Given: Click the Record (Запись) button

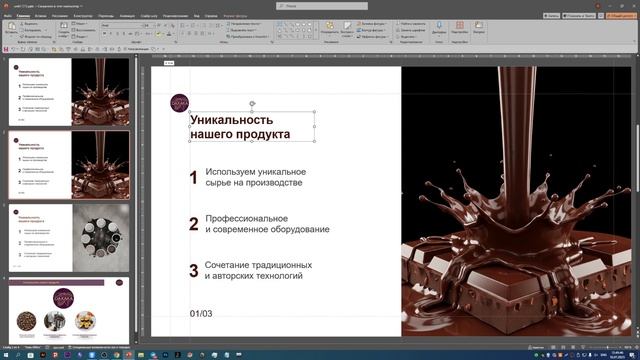Looking at the screenshot, I should [551, 16].
